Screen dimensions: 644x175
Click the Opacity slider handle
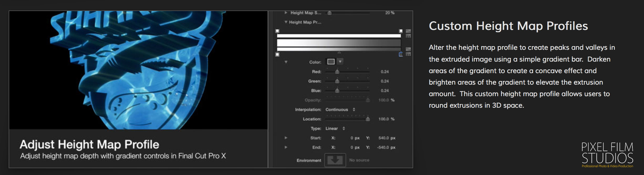[x=368, y=100]
